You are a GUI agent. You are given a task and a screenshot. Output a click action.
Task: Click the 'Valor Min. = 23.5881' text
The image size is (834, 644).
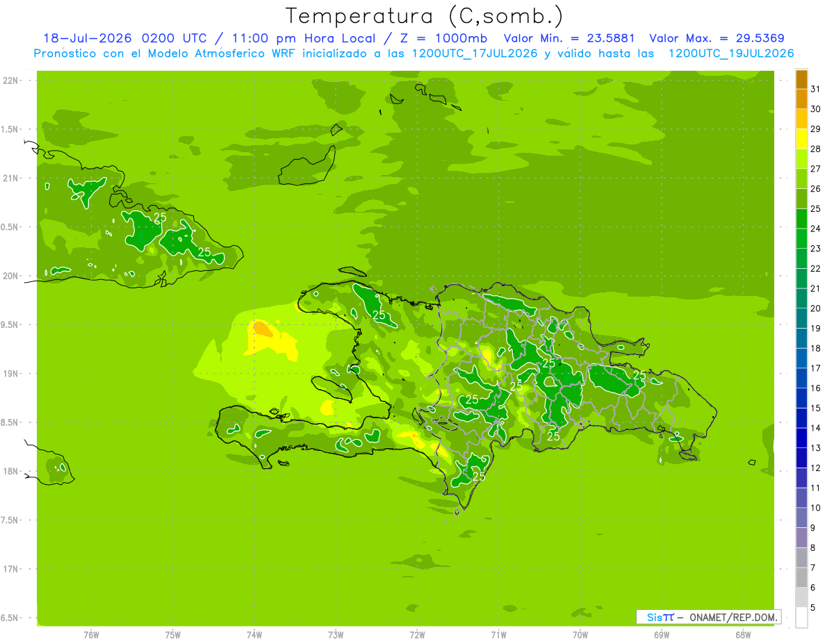point(569,39)
